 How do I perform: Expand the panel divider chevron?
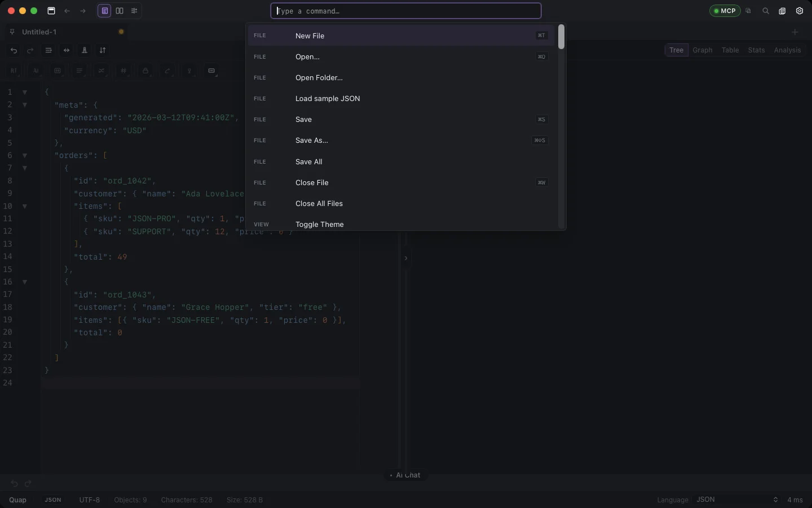tap(406, 258)
